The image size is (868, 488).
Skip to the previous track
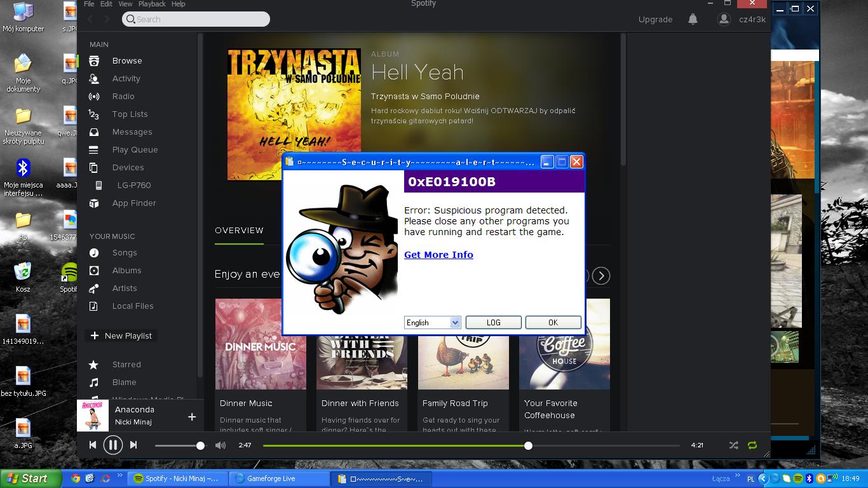93,445
